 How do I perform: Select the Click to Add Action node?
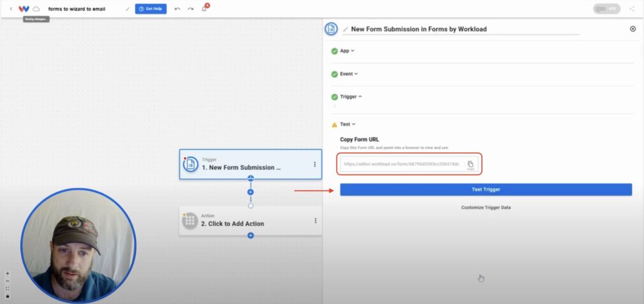click(x=250, y=220)
